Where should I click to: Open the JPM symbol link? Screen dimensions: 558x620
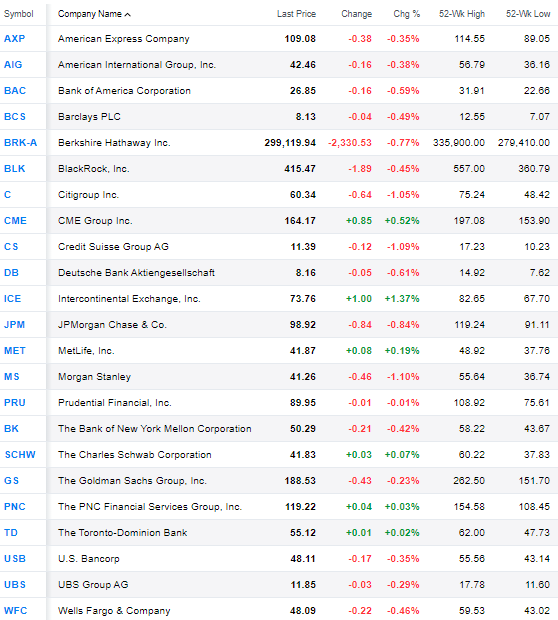[x=15, y=325]
